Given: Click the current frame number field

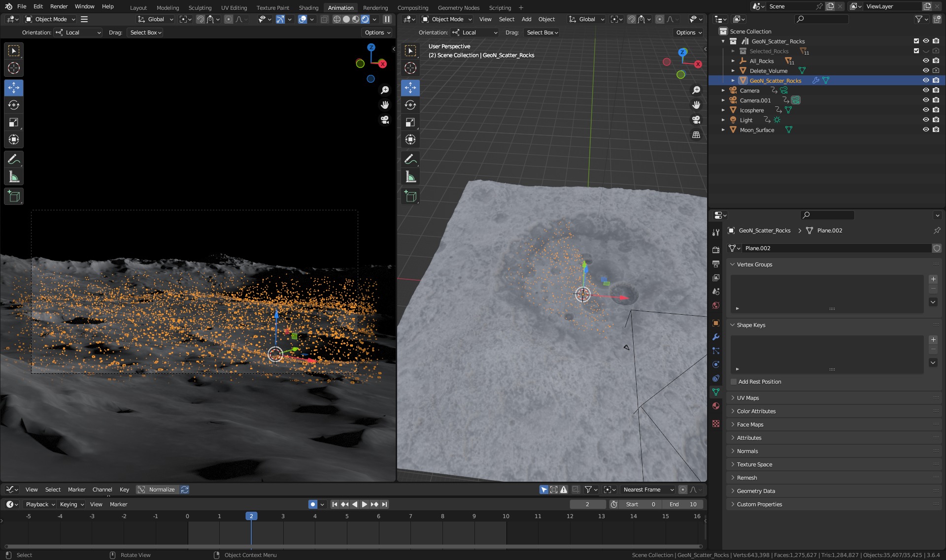Looking at the screenshot, I should [x=587, y=504].
